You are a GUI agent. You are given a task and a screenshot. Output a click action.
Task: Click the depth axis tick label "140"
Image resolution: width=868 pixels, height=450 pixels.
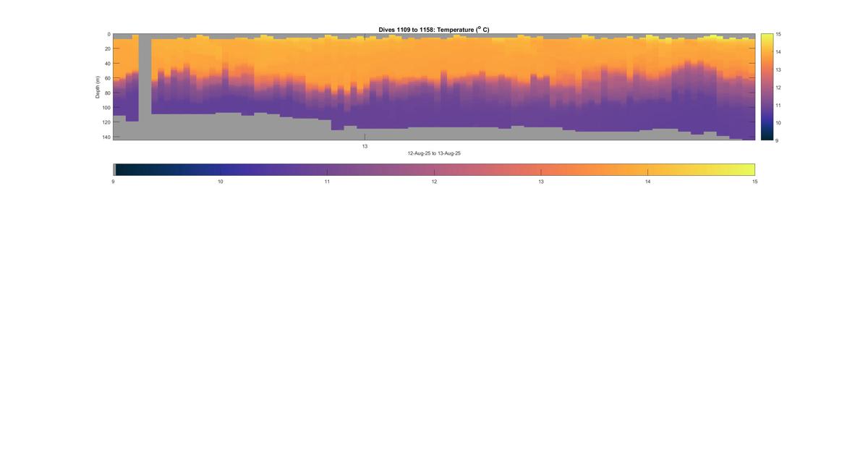pos(106,137)
